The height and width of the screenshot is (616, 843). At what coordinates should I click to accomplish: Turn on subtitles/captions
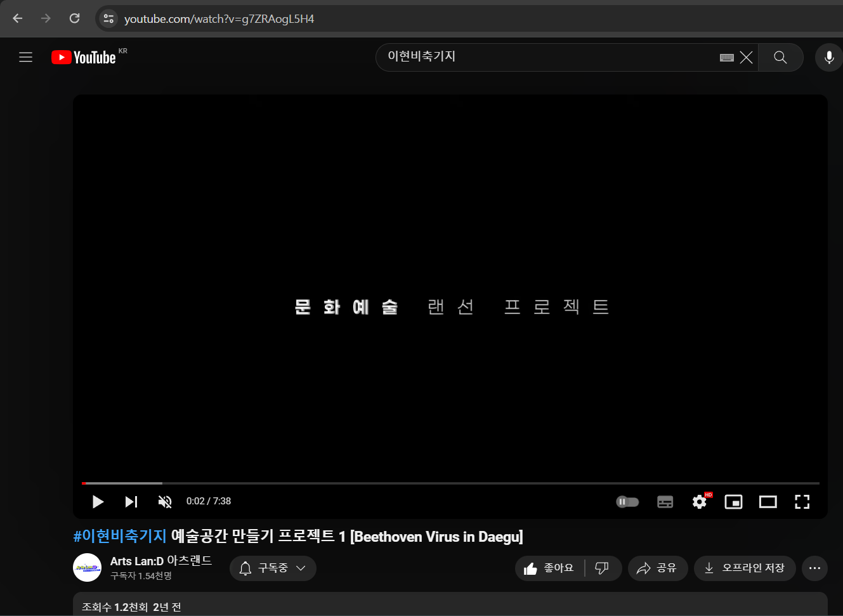pos(665,502)
